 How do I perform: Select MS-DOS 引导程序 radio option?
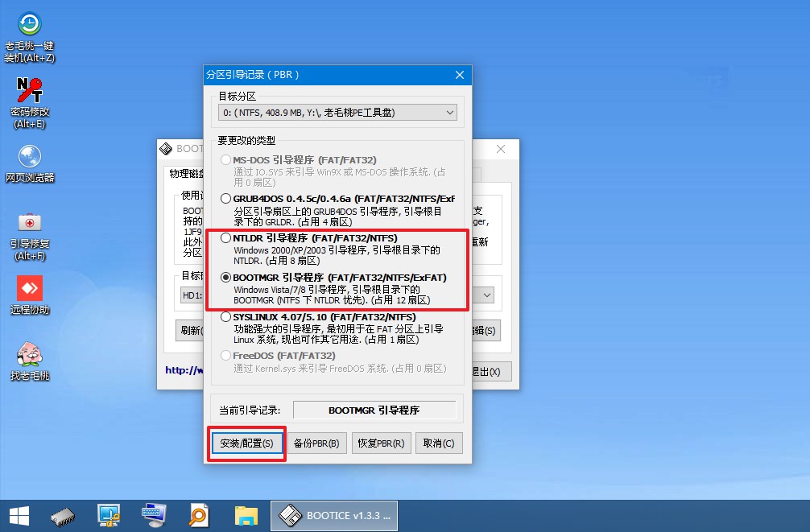pyautogui.click(x=225, y=160)
